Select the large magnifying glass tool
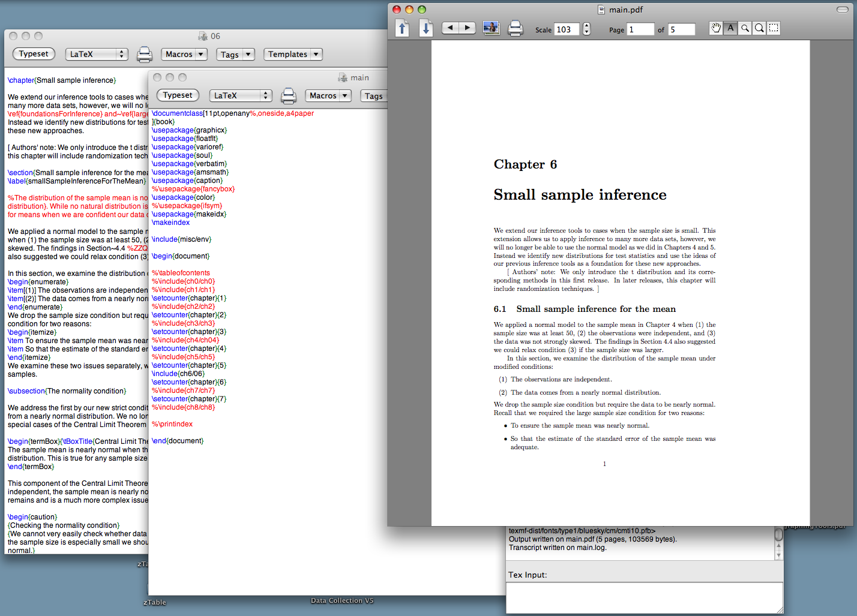857x616 pixels. tap(759, 28)
